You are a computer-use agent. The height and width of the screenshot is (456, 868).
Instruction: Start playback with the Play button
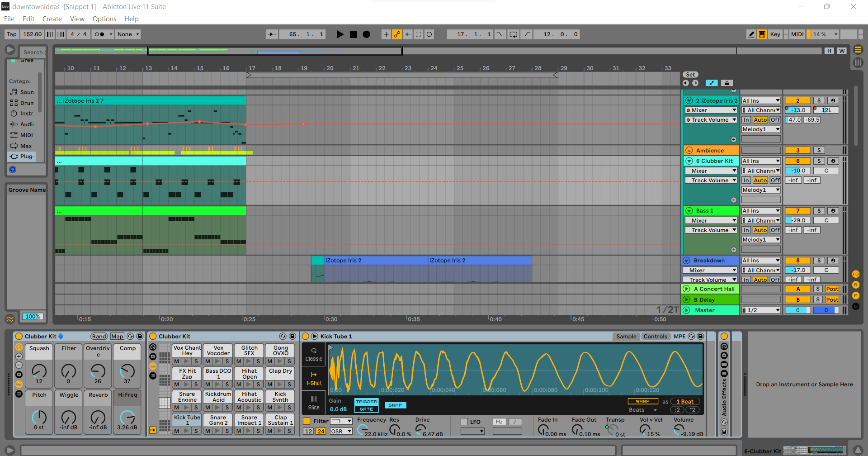pyautogui.click(x=340, y=34)
